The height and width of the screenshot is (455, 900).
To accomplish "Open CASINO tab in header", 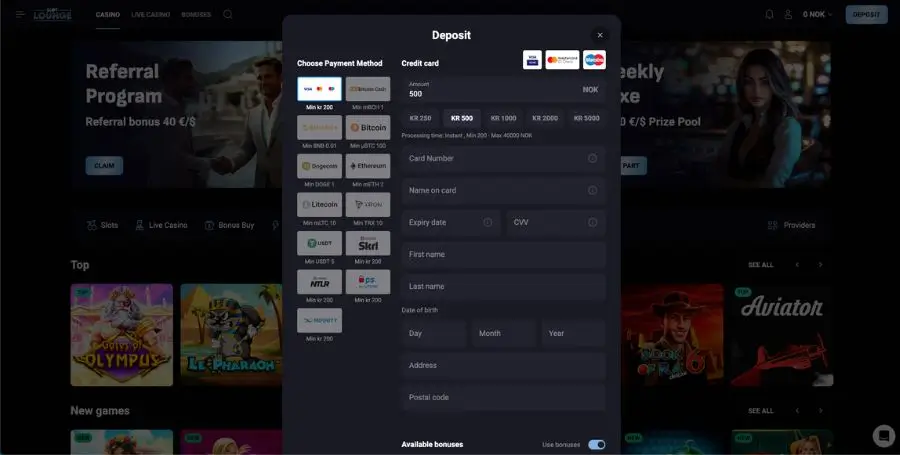I will click(x=108, y=14).
